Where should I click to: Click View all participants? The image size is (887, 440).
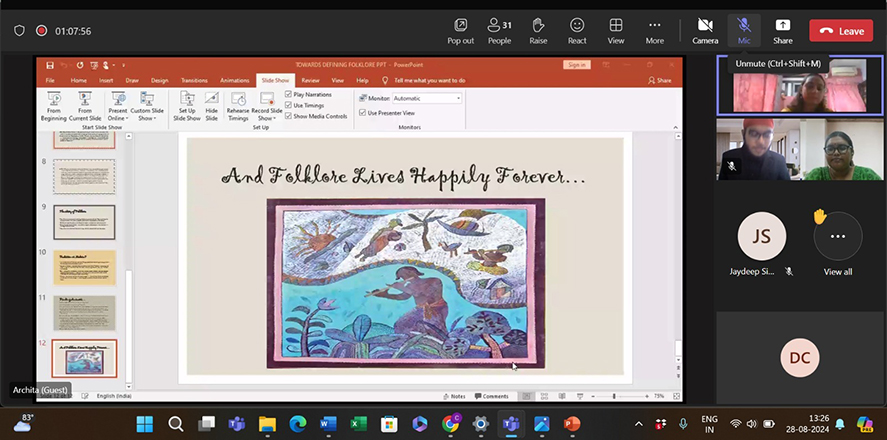[x=838, y=244]
